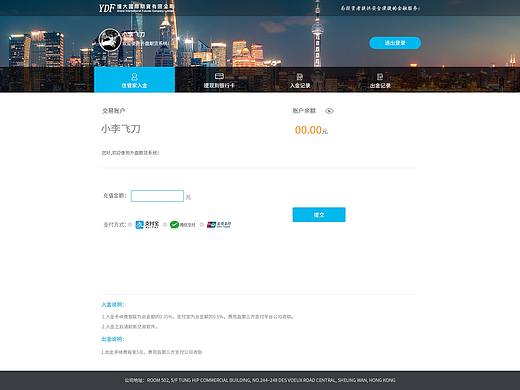The height and width of the screenshot is (390, 520).
Task: Click the person icon in active tab
Action: point(134,77)
